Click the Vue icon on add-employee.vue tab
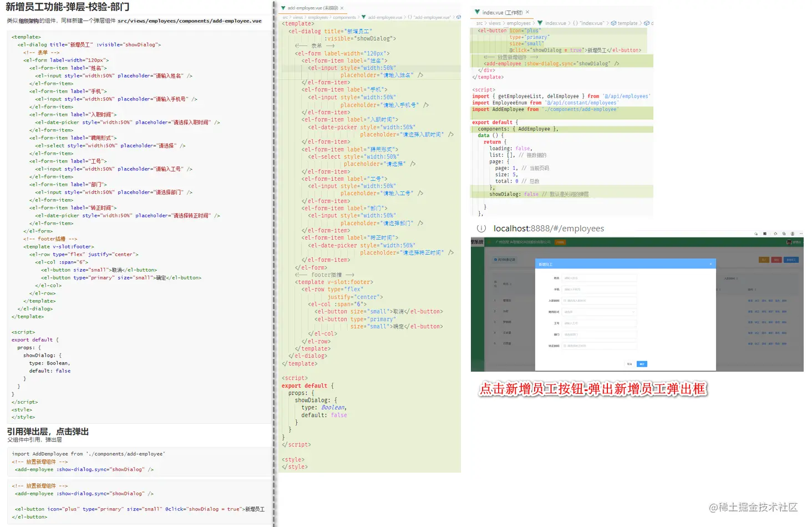 (283, 8)
